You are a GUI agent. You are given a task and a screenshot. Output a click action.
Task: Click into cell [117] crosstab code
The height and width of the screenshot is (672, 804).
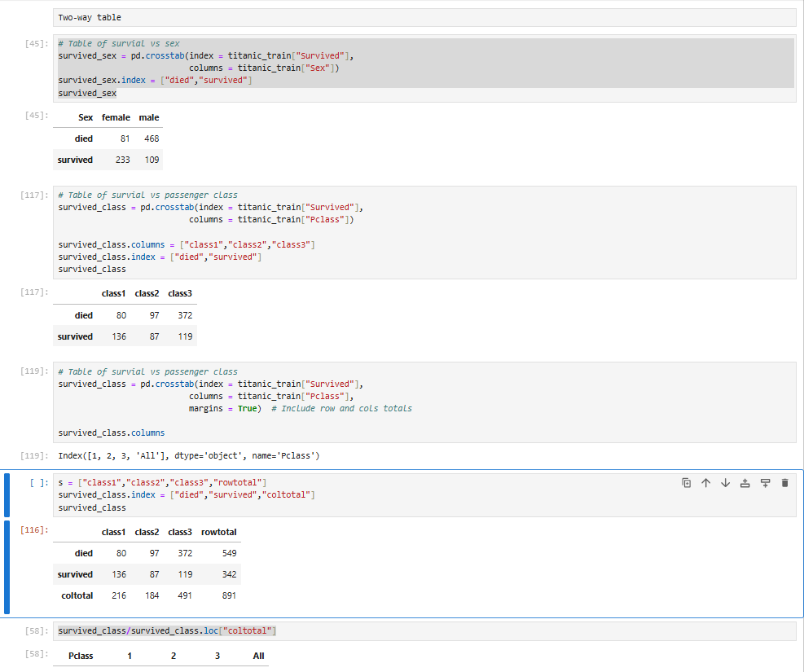[x=424, y=232]
